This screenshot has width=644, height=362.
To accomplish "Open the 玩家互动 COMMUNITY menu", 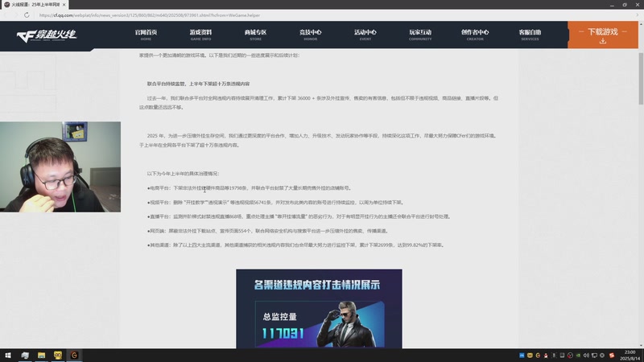I will tap(420, 35).
